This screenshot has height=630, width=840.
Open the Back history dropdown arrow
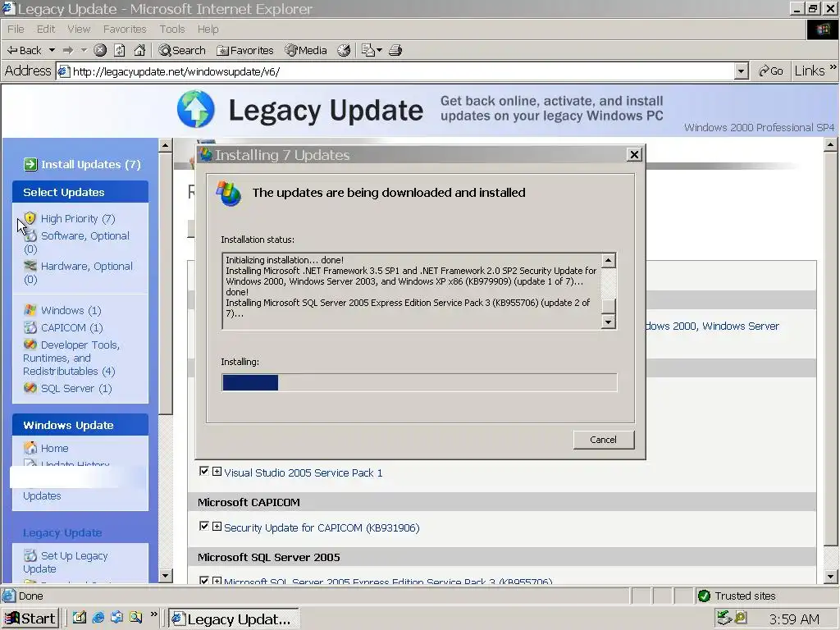[x=52, y=50]
